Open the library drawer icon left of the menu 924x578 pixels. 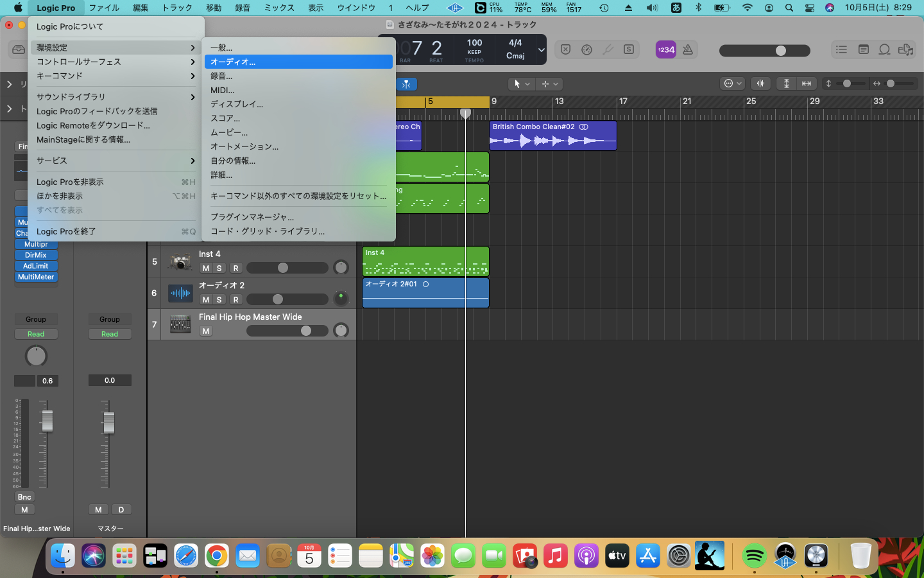[x=19, y=49]
